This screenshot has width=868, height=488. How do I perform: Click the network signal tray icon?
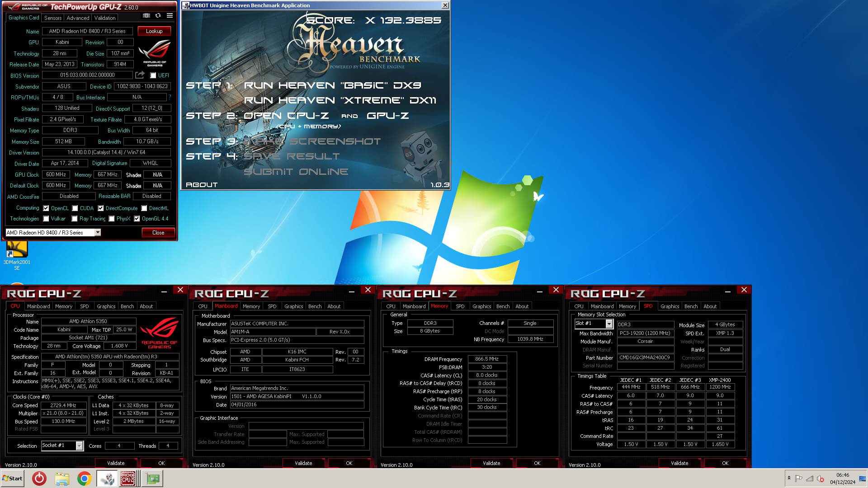click(x=810, y=479)
